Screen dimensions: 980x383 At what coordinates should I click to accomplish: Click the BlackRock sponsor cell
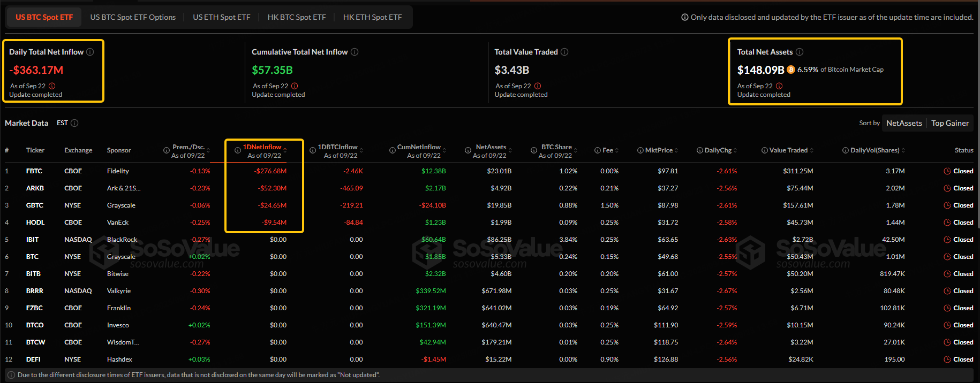pos(122,240)
